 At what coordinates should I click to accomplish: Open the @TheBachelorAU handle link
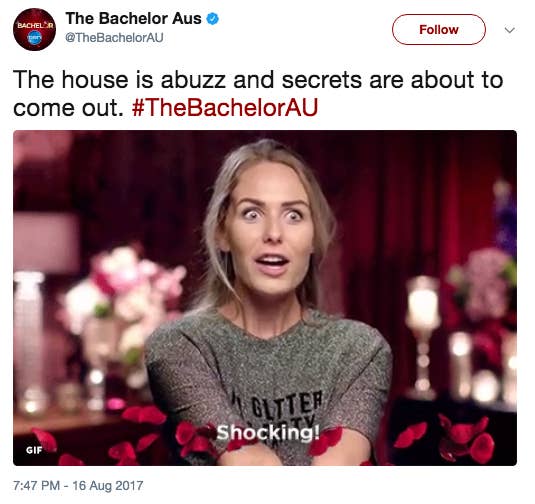pyautogui.click(x=114, y=38)
